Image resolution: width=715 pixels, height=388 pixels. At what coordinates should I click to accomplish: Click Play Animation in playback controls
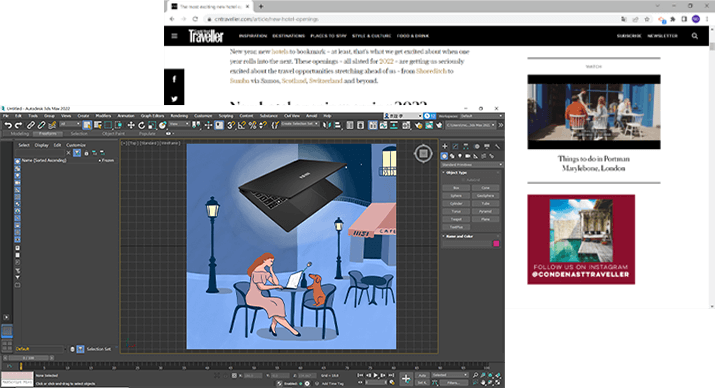click(376, 375)
